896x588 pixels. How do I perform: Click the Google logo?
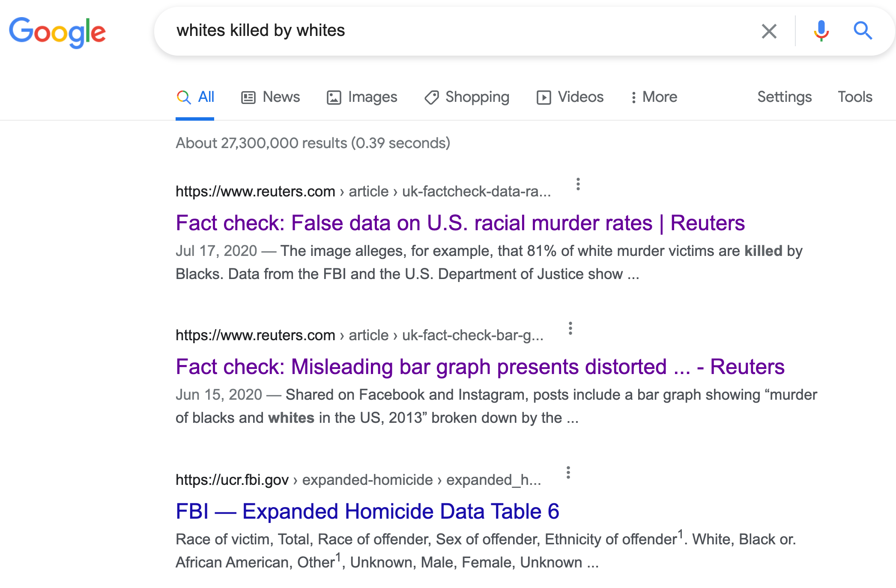pyautogui.click(x=57, y=32)
